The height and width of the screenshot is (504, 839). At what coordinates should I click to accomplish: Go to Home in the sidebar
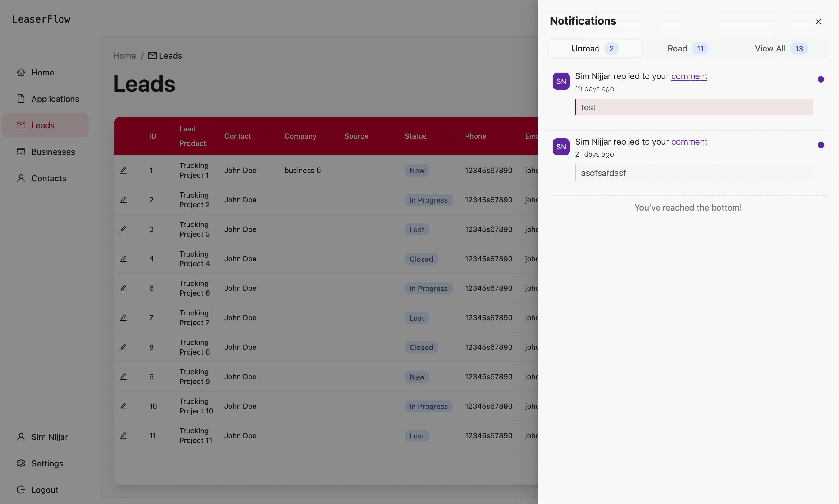[45, 72]
